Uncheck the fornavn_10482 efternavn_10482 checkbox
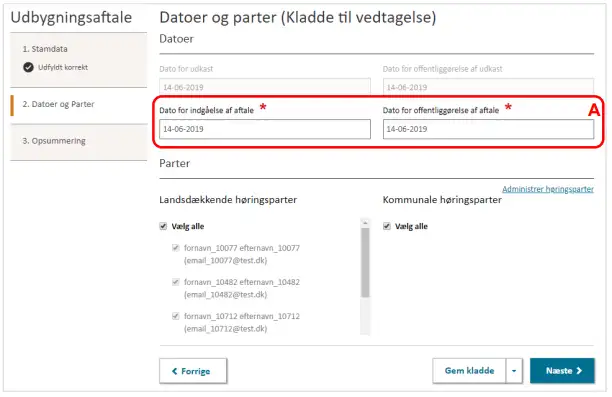Screen dimensions: 612x397 point(176,282)
